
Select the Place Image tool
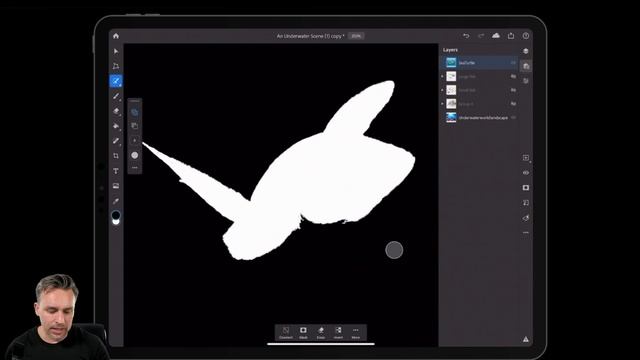(116, 186)
